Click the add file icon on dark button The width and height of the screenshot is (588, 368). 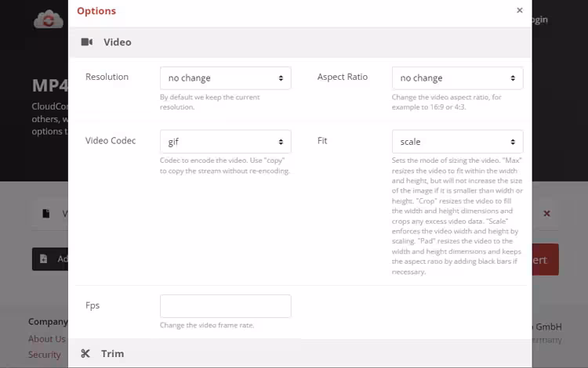[42, 259]
